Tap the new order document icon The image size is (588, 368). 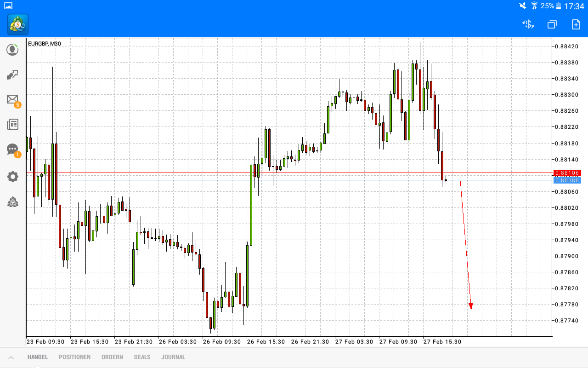click(x=576, y=24)
